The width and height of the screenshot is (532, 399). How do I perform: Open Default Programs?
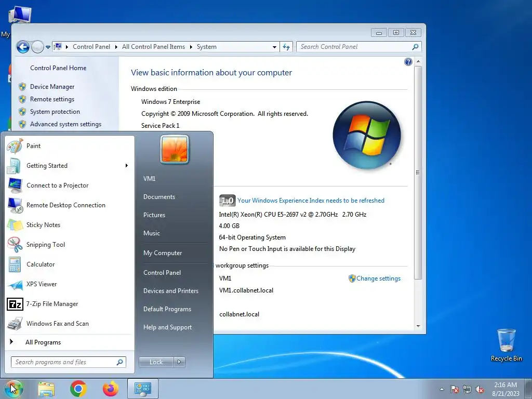click(167, 309)
